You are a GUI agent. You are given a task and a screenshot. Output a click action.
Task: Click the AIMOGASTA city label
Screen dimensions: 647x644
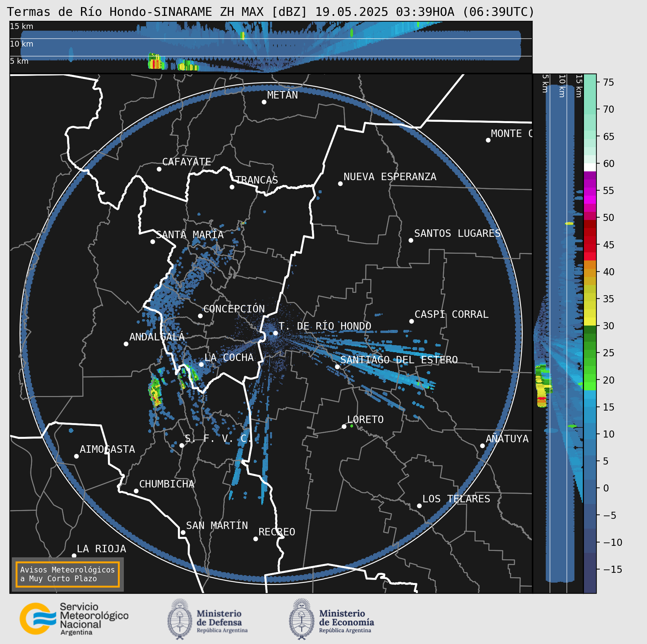[107, 449]
